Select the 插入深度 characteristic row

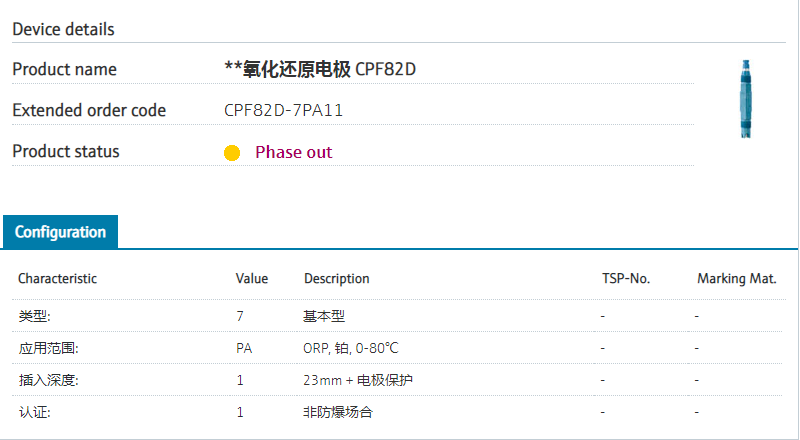click(48, 380)
